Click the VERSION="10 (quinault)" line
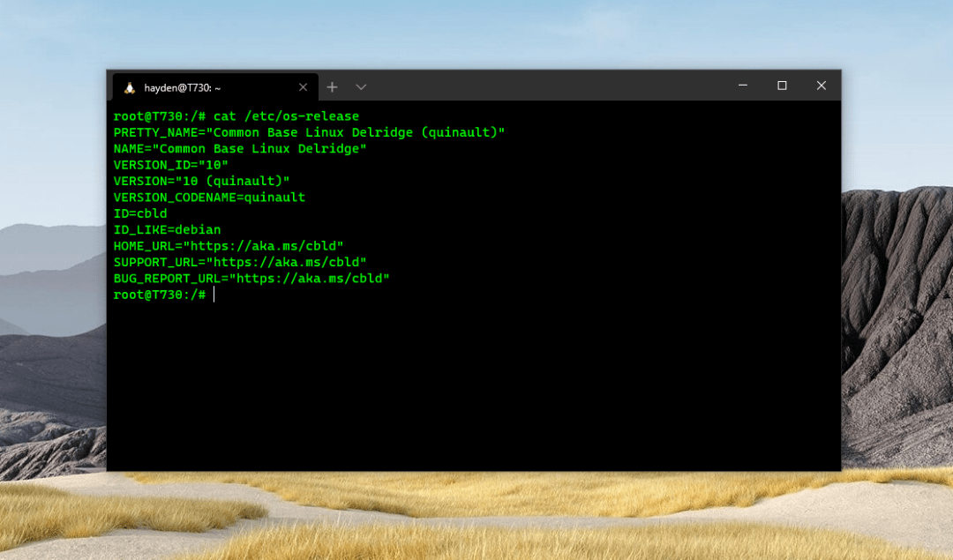The width and height of the screenshot is (953, 560). (x=202, y=181)
